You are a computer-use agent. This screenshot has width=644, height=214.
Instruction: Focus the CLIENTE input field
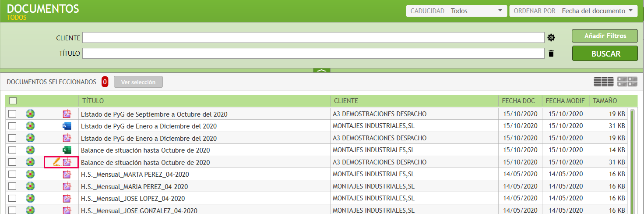tap(313, 38)
